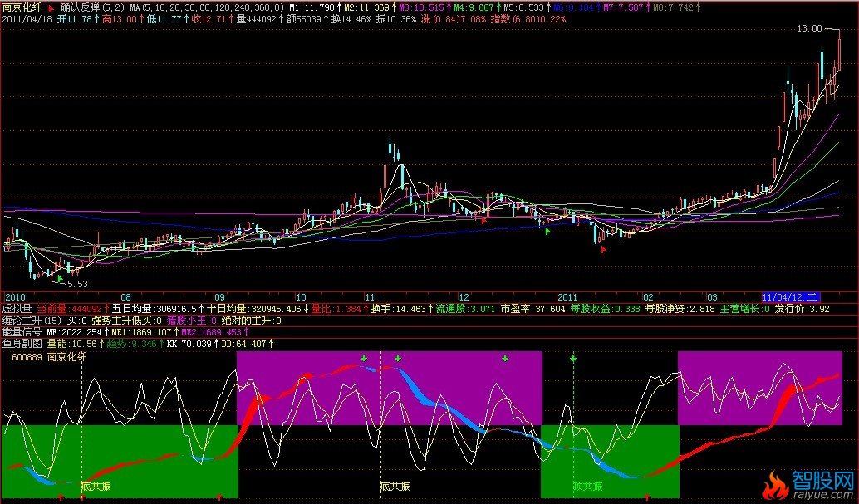
Task: Click the 十日均量:320945.406 value
Action: (253, 309)
